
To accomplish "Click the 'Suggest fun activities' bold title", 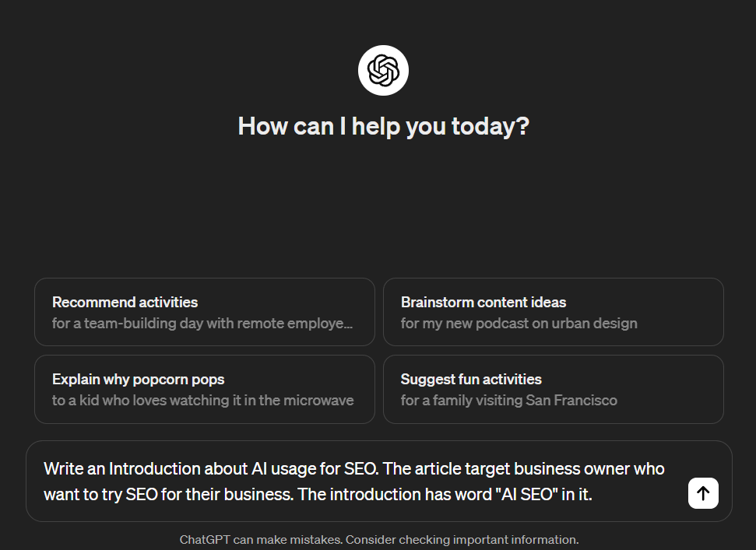I will (x=471, y=379).
